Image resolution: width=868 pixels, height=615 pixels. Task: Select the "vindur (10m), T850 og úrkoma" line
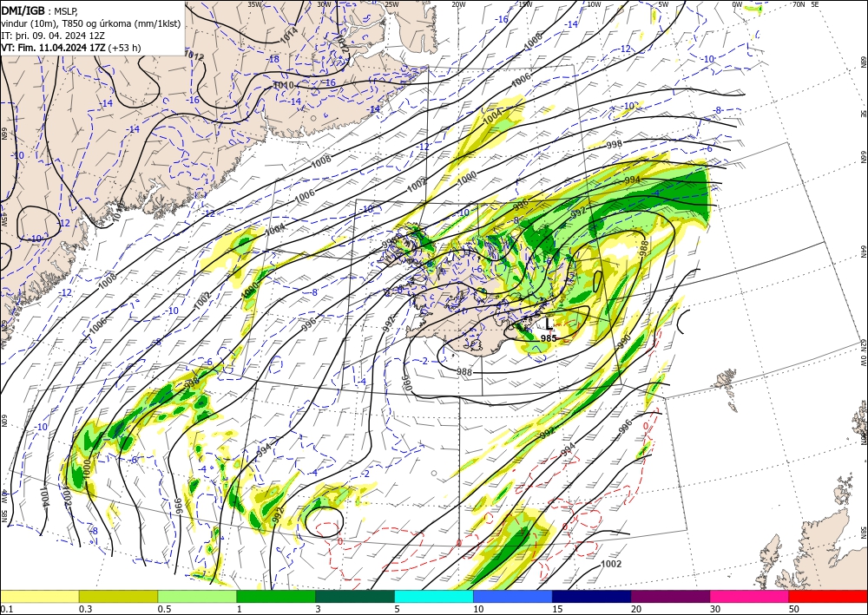point(91,23)
